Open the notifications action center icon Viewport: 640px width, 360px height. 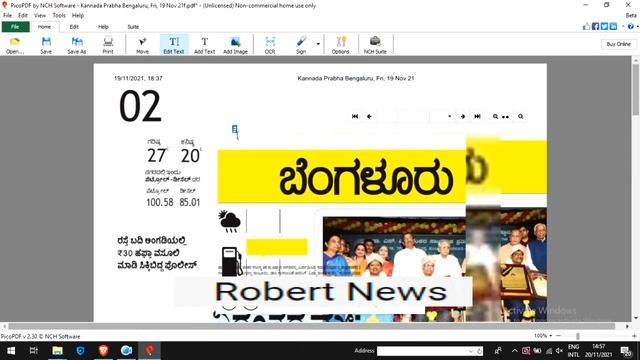pos(626,351)
